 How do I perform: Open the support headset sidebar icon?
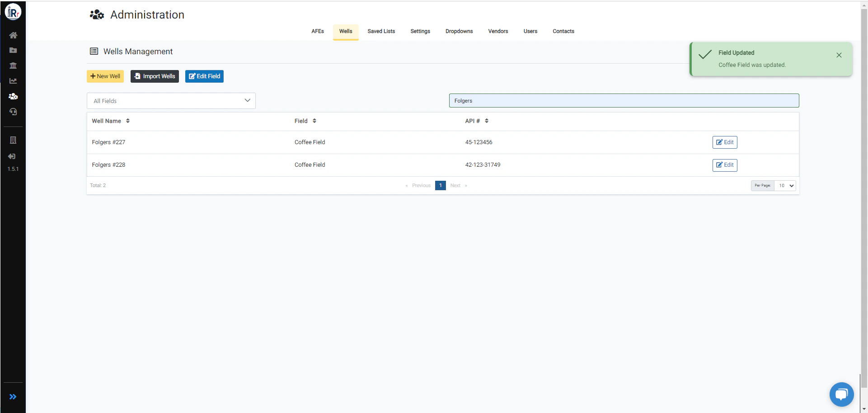tap(13, 112)
